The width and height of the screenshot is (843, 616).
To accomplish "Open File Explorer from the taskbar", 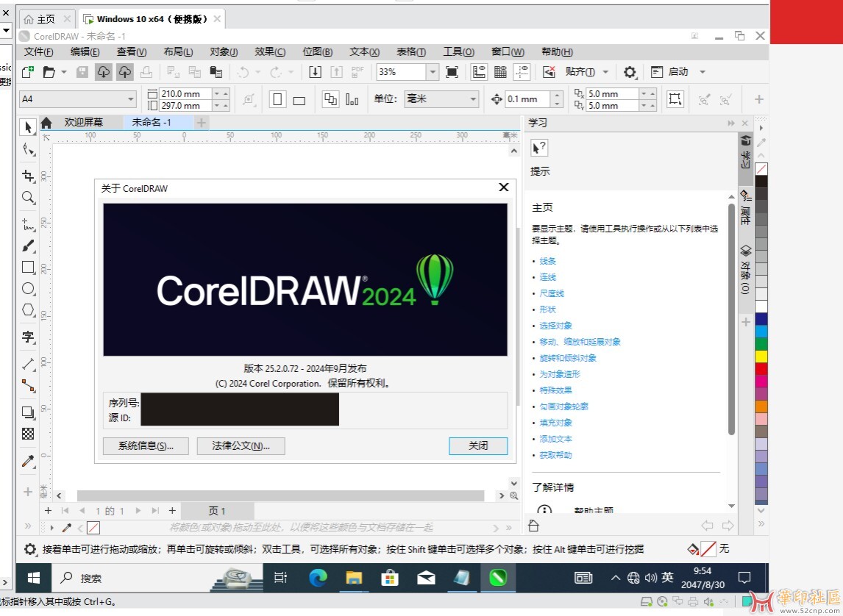I will 354,578.
